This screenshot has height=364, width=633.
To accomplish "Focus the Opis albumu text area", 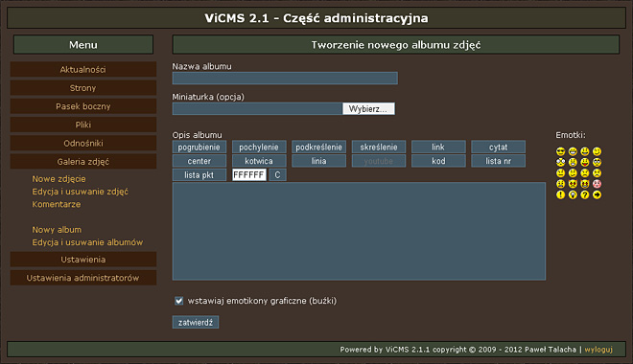I will pos(359,232).
